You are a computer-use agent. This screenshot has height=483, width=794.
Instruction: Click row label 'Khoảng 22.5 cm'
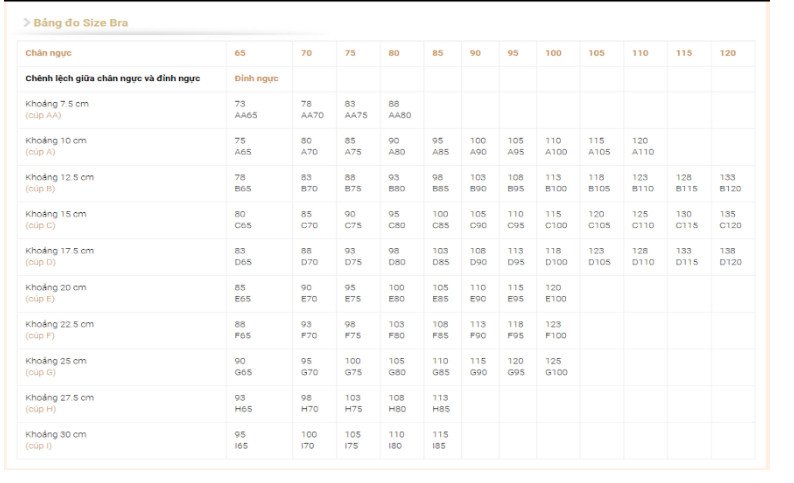click(59, 324)
